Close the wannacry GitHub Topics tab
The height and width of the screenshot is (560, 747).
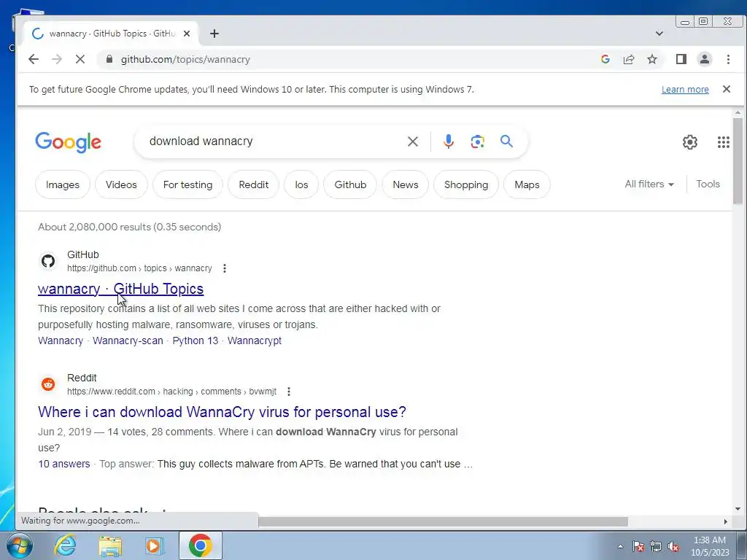tap(187, 34)
